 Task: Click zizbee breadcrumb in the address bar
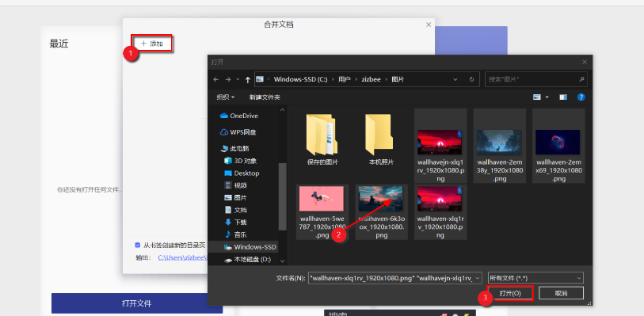(372, 80)
